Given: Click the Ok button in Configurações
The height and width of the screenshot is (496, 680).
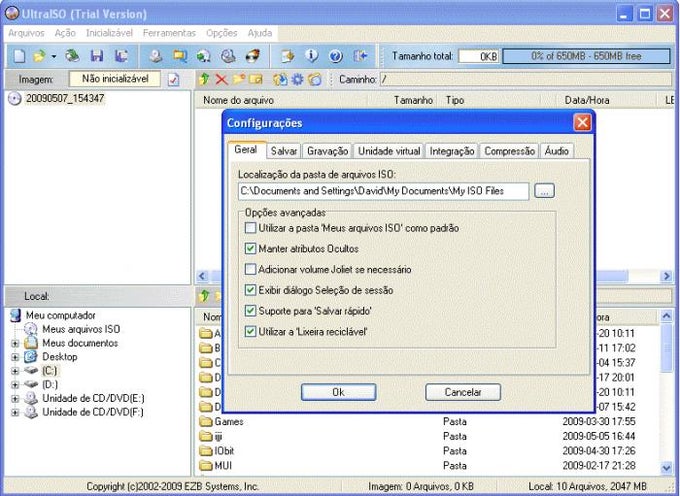Looking at the screenshot, I should click(338, 392).
